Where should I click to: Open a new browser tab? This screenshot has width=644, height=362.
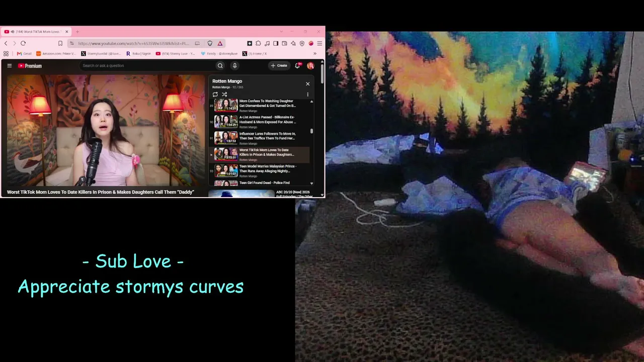[77, 32]
